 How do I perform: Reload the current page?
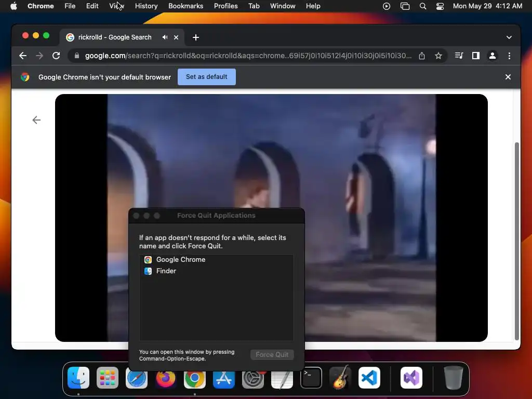pyautogui.click(x=56, y=56)
